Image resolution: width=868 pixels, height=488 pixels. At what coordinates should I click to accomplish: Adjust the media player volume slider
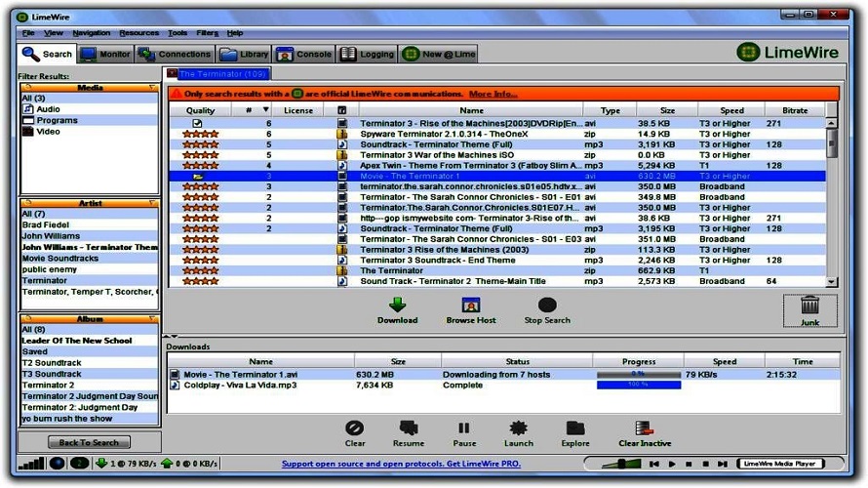coord(621,464)
